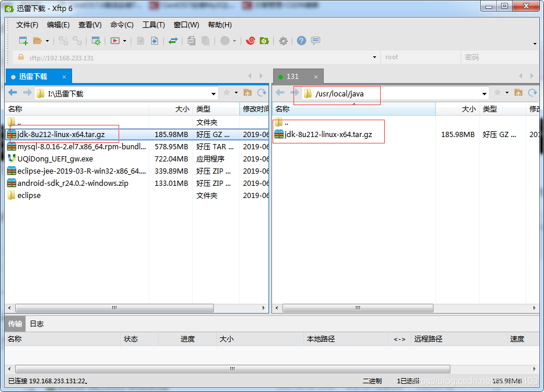Select eclipse-jee-2019-03-R-win32 zip file
The image size is (544, 392).
tap(137, 171)
